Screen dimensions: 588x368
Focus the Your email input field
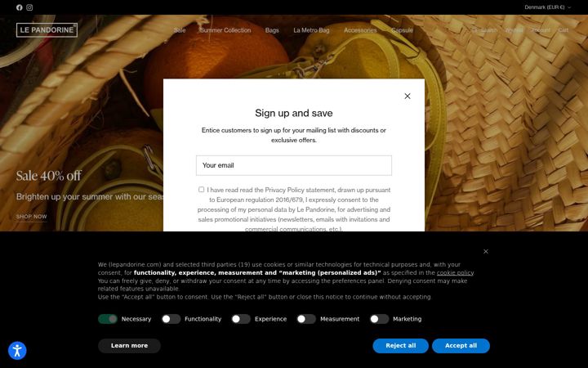294,165
